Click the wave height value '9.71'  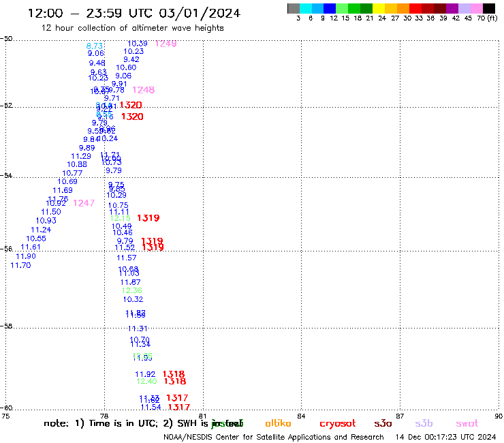112,98
